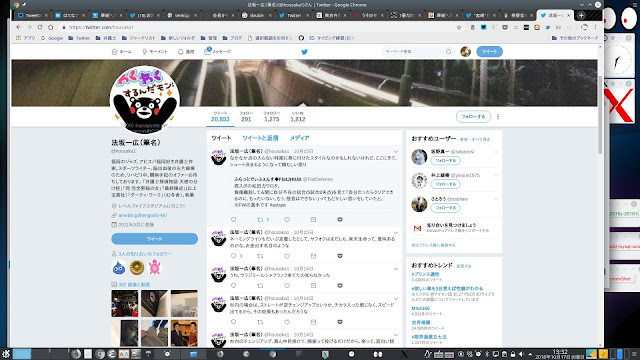View the フォロー count 291

point(246,116)
